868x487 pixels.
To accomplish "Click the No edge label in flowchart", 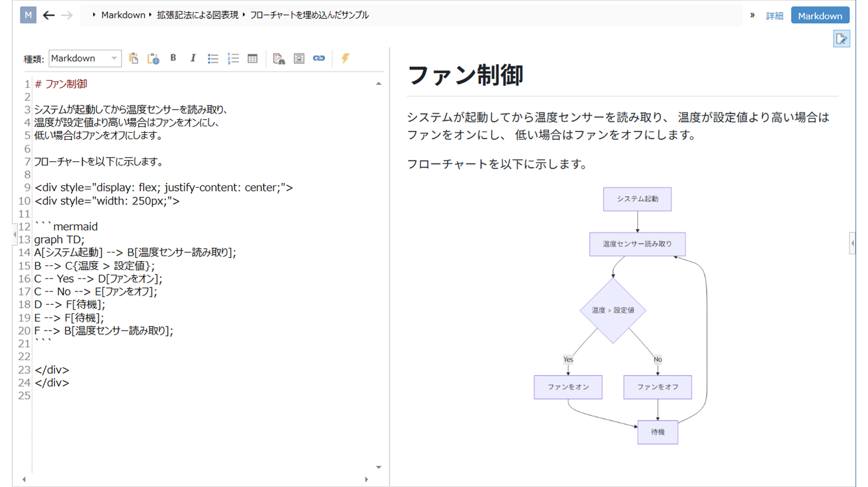I will point(658,360).
